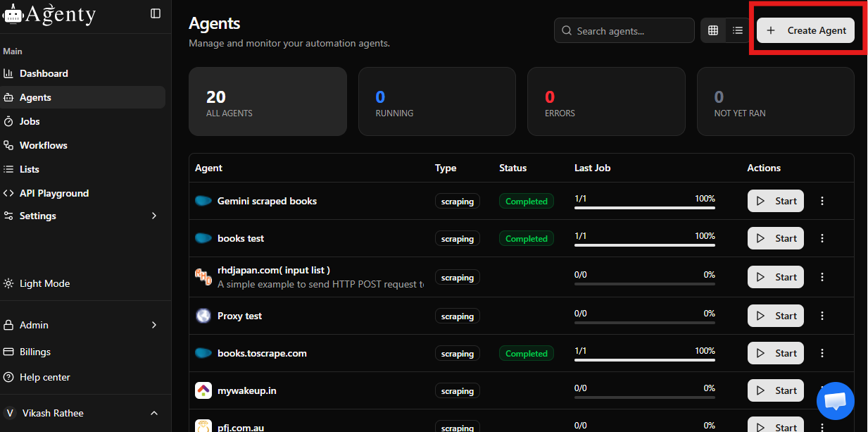This screenshot has height=432, width=868.
Task: Click the mywakeup.in agent icon
Action: click(x=203, y=390)
